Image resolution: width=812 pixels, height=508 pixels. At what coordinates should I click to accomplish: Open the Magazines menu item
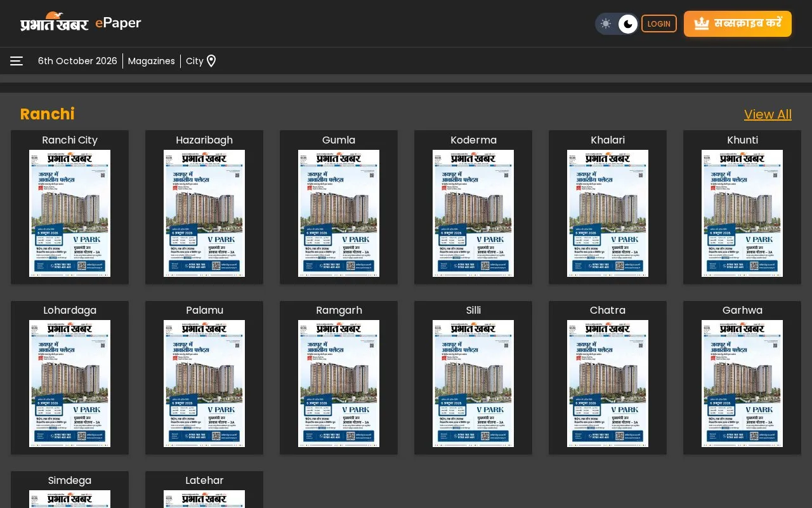click(x=152, y=61)
